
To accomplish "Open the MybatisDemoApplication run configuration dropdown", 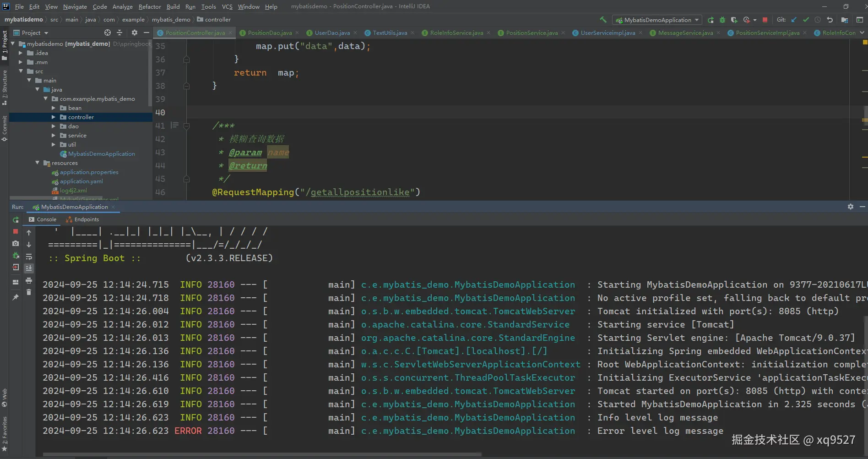I will [x=657, y=20].
